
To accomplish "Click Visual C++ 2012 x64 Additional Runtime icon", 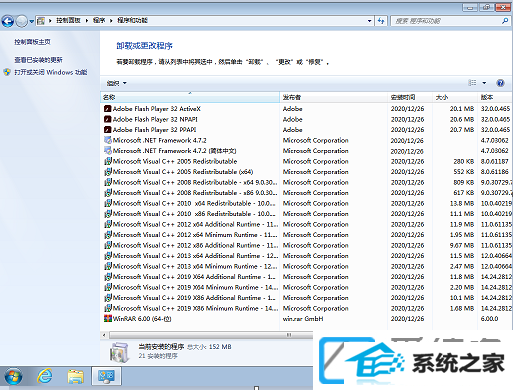I will (x=107, y=224).
